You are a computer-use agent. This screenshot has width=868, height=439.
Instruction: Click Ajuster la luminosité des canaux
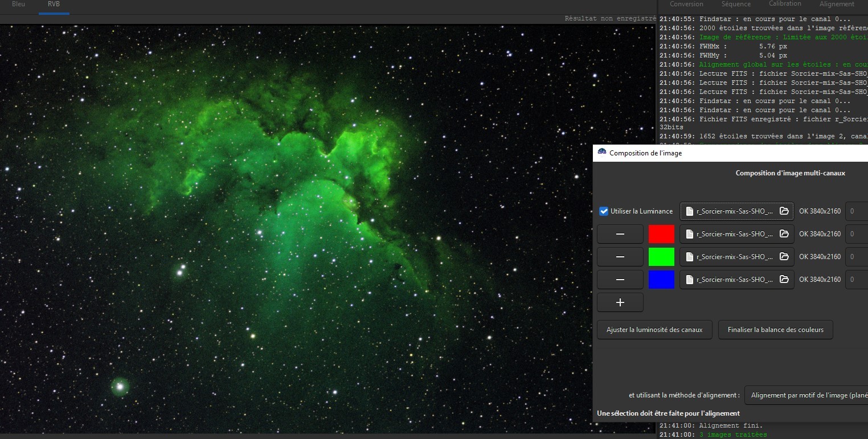coord(654,330)
